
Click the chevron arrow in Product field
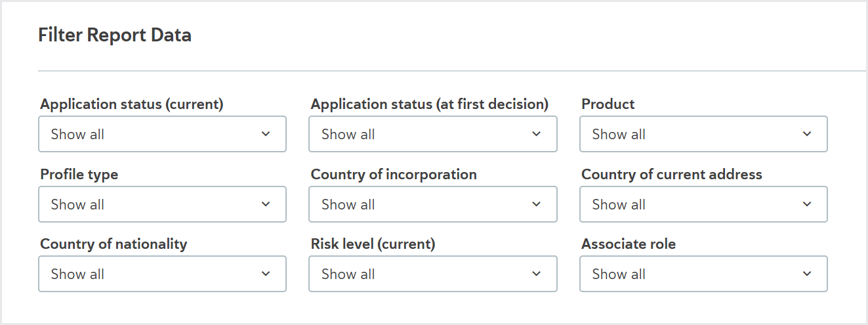[807, 134]
